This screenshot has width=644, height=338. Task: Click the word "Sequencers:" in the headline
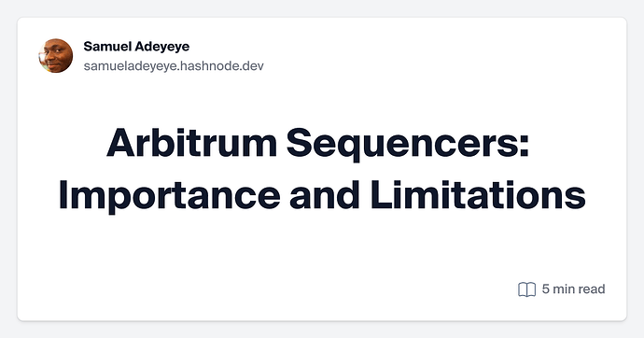pos(408,145)
